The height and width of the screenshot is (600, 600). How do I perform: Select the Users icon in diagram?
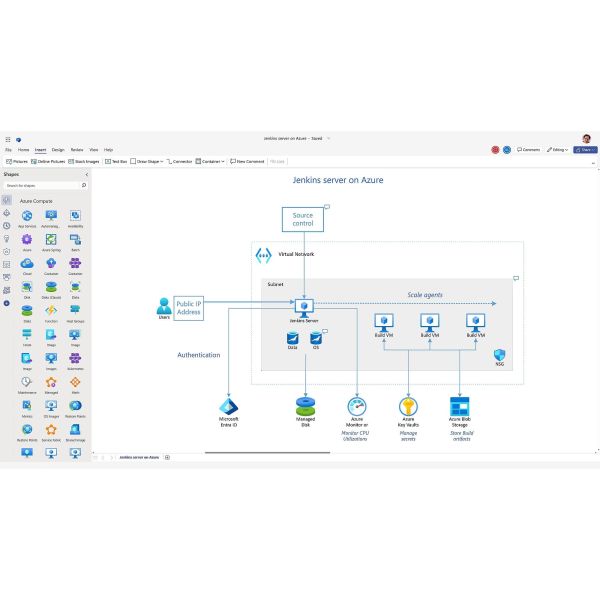164,306
